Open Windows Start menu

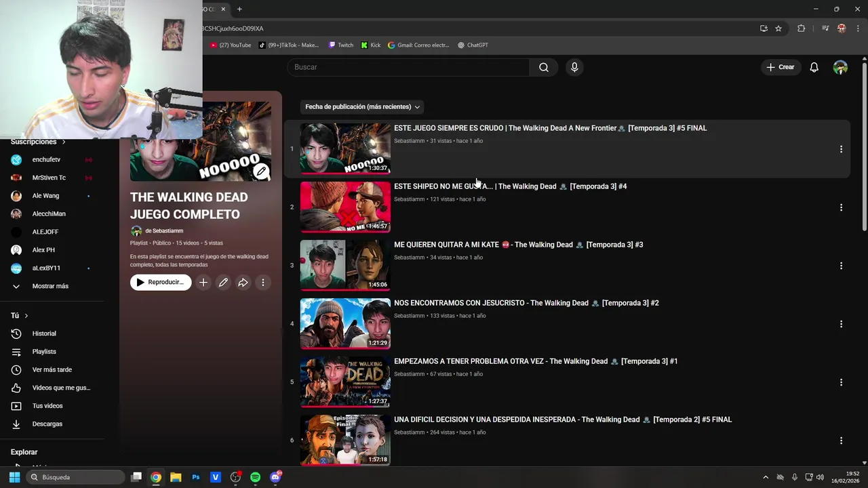(14, 477)
